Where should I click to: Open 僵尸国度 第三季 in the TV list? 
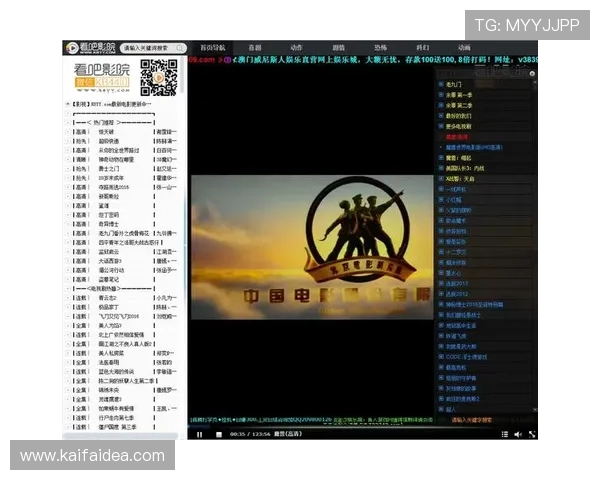[x=117, y=427]
